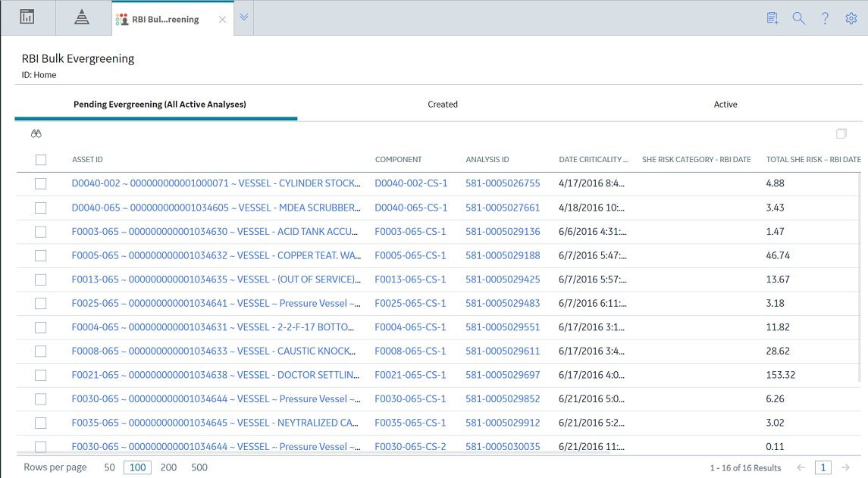Check the row for asset F0021-065
Image resolution: width=868 pixels, height=478 pixels.
pyautogui.click(x=41, y=375)
